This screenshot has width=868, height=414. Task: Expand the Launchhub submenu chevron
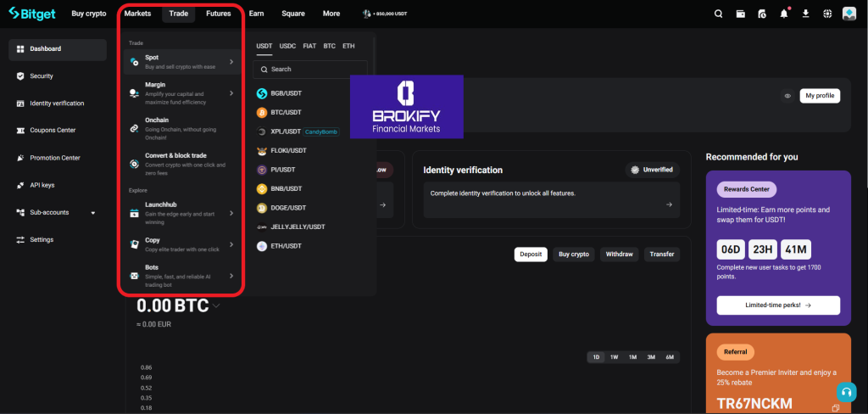(231, 213)
